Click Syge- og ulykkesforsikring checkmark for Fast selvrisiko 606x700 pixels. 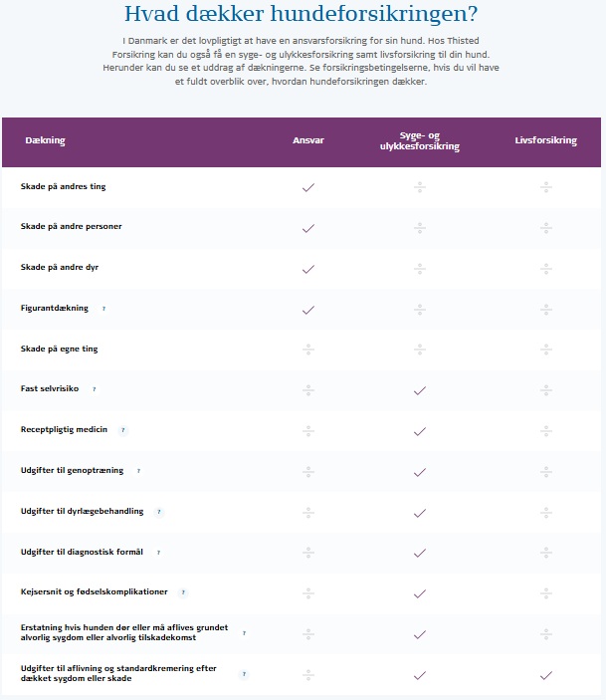point(420,390)
